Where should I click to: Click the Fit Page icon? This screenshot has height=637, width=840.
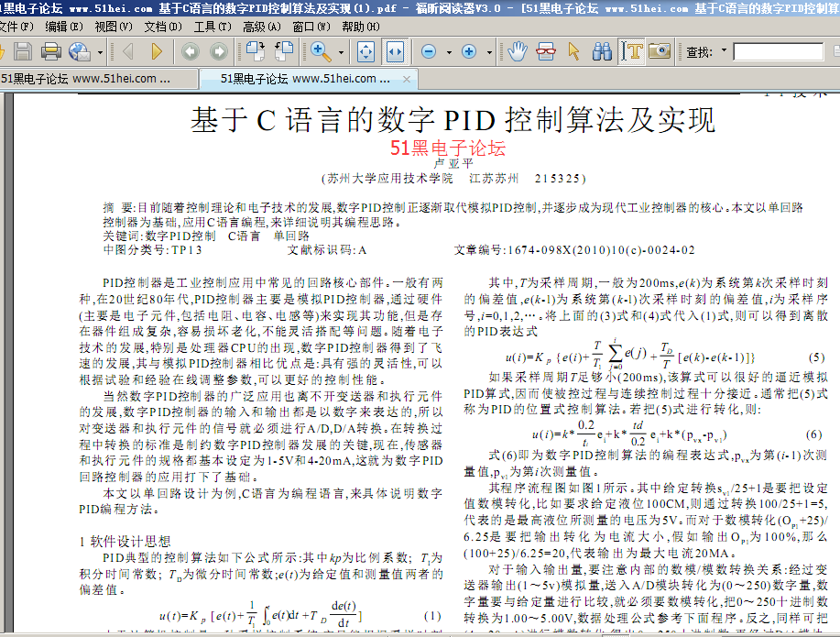365,51
